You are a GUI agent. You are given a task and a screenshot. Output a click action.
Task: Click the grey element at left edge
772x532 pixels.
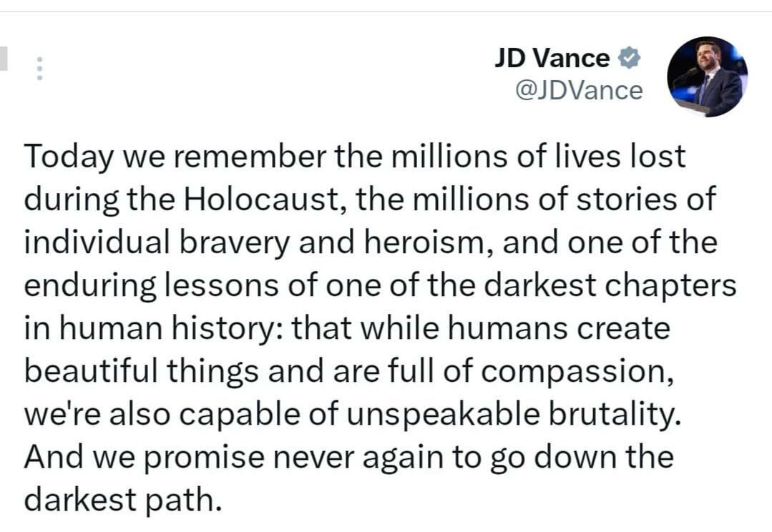click(4, 59)
